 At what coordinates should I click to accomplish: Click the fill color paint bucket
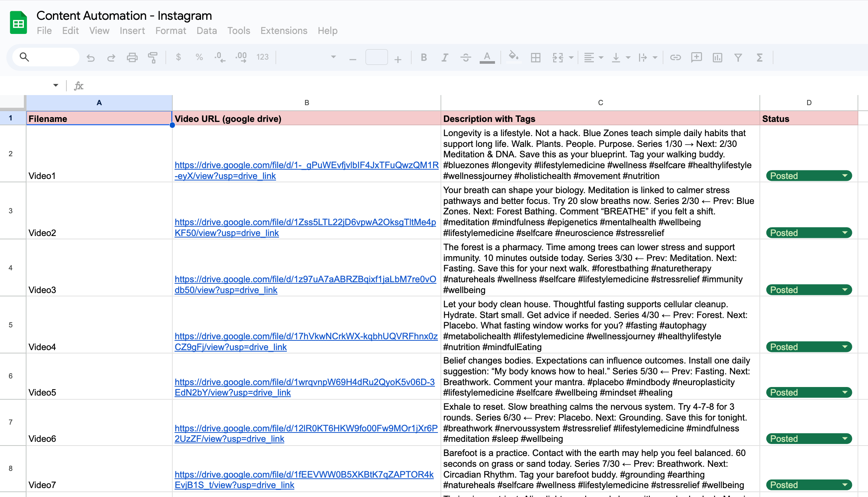click(x=513, y=57)
